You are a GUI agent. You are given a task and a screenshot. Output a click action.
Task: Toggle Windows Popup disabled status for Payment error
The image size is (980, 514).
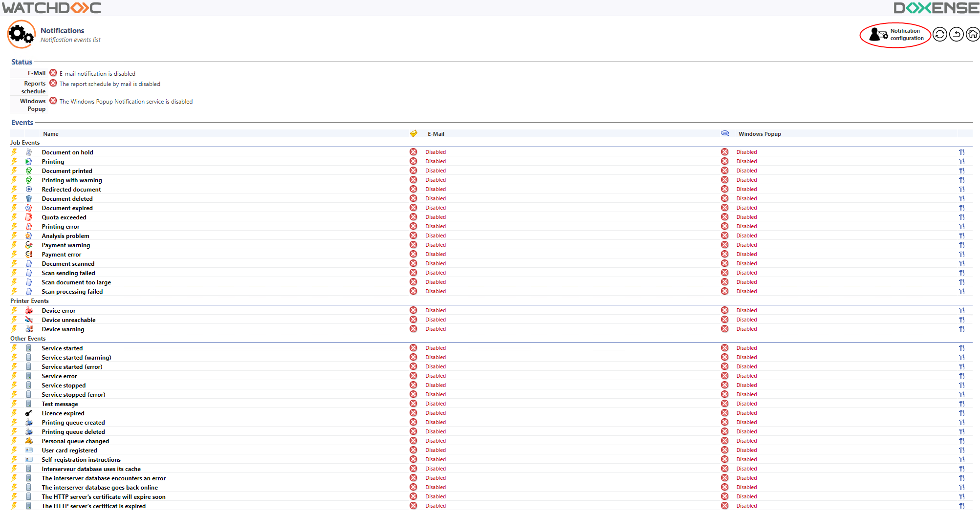click(x=725, y=255)
